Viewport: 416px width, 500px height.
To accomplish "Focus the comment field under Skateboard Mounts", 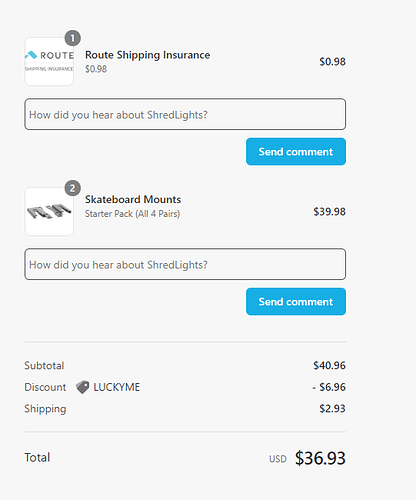I will (x=185, y=264).
